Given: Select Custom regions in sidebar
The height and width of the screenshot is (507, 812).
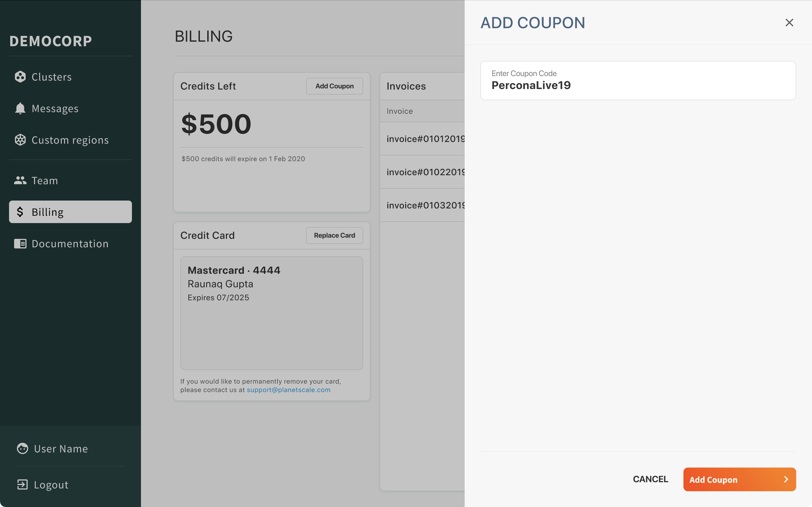Looking at the screenshot, I should click(70, 140).
